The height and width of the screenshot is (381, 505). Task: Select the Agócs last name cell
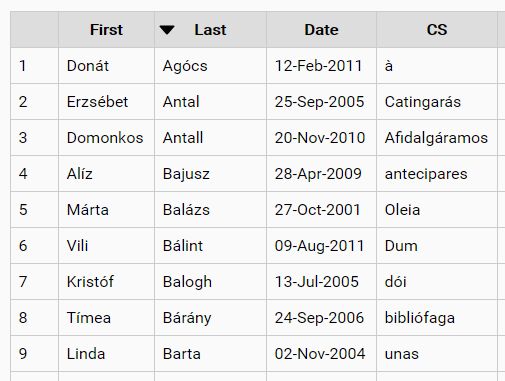[210, 66]
